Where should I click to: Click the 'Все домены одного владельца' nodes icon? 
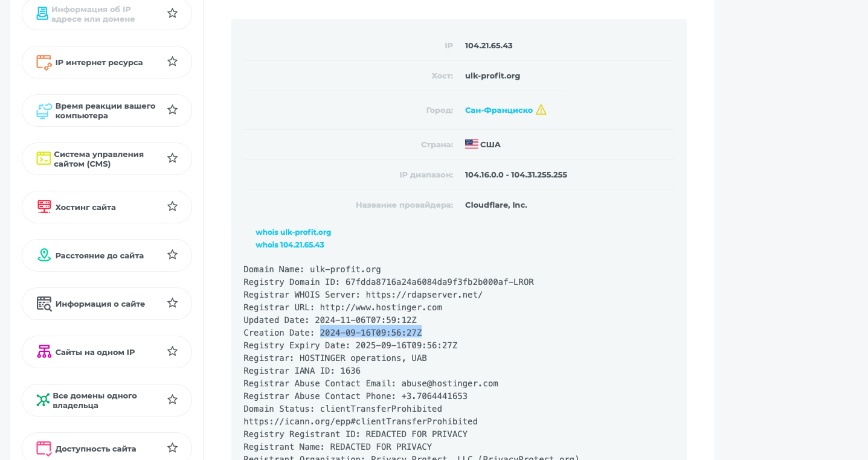pyautogui.click(x=43, y=400)
